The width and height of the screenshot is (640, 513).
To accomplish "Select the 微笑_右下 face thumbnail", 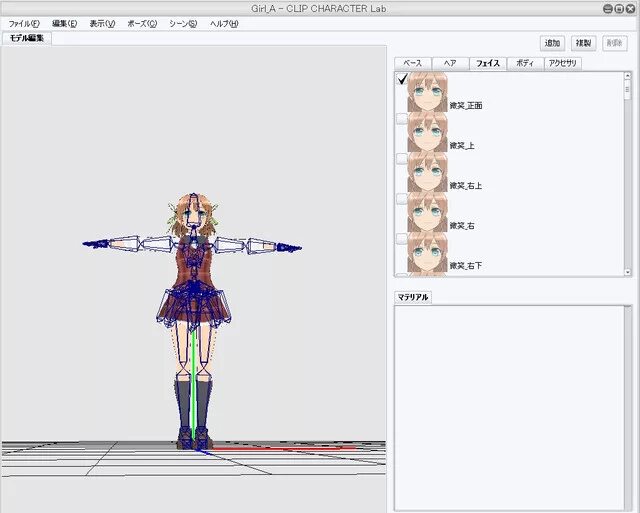I will [427, 252].
